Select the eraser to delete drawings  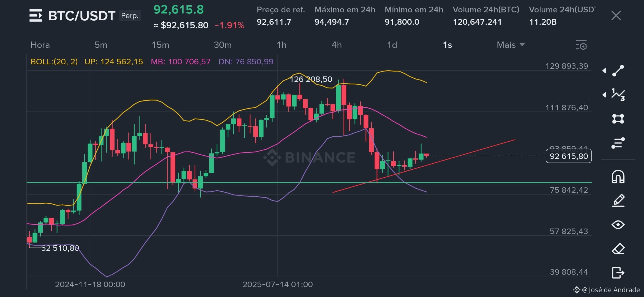tap(618, 249)
